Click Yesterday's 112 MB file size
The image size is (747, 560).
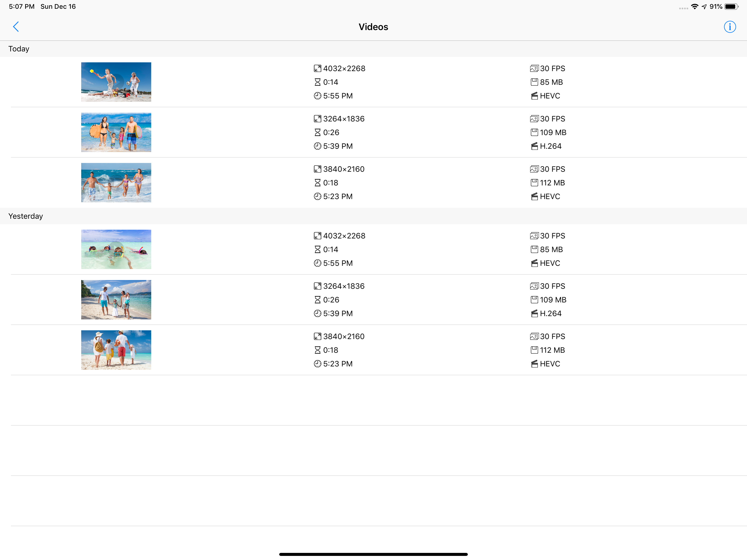pos(552,350)
